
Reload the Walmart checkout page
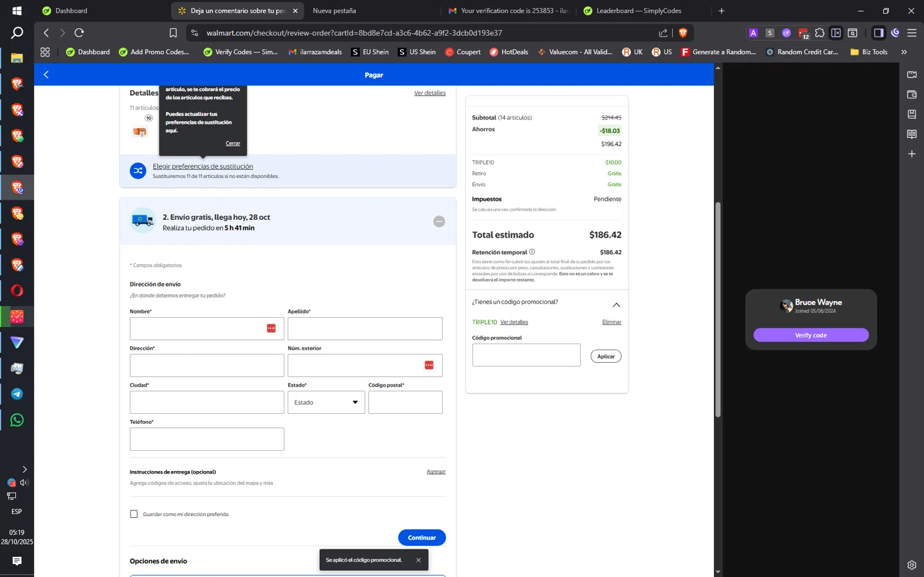point(79,33)
